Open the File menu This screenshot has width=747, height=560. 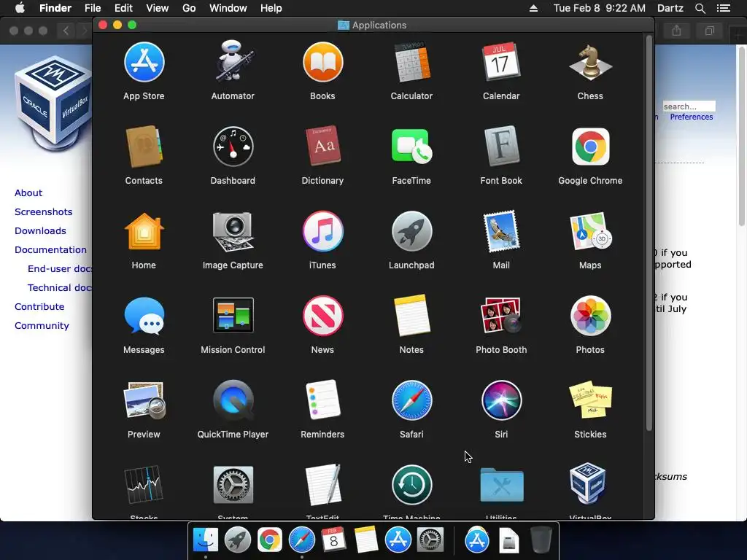tap(93, 8)
